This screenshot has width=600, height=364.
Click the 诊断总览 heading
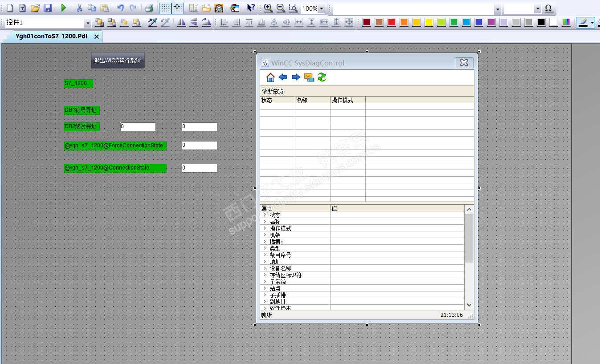[x=273, y=91]
